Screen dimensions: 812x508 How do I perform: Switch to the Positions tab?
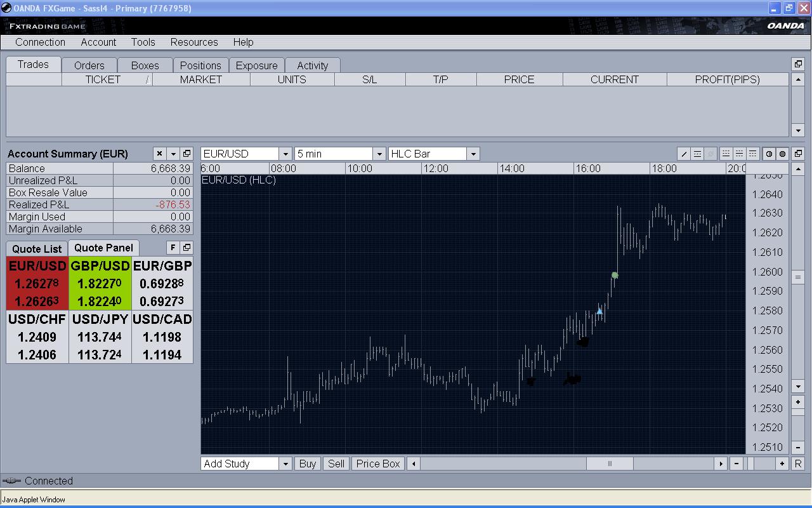pos(200,65)
